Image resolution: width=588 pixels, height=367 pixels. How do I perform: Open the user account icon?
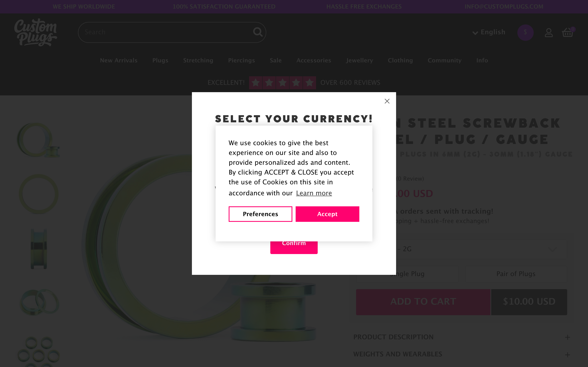pyautogui.click(x=549, y=33)
